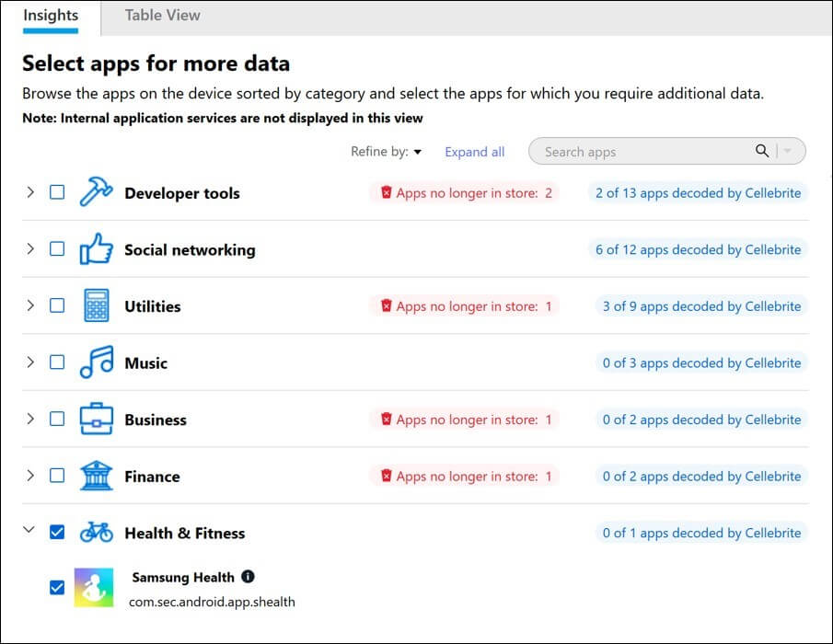Deselect the Health & Fitness category checkbox

point(57,533)
